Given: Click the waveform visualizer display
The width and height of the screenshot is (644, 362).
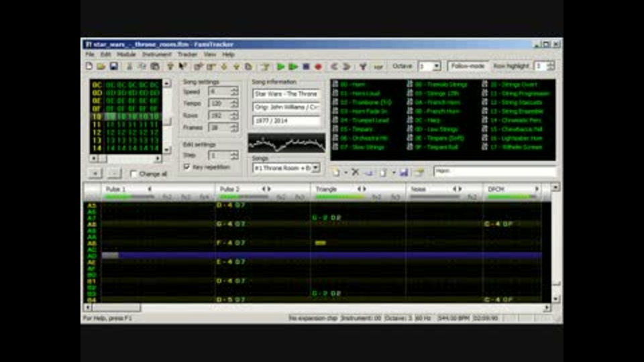Looking at the screenshot, I should pos(286,143).
